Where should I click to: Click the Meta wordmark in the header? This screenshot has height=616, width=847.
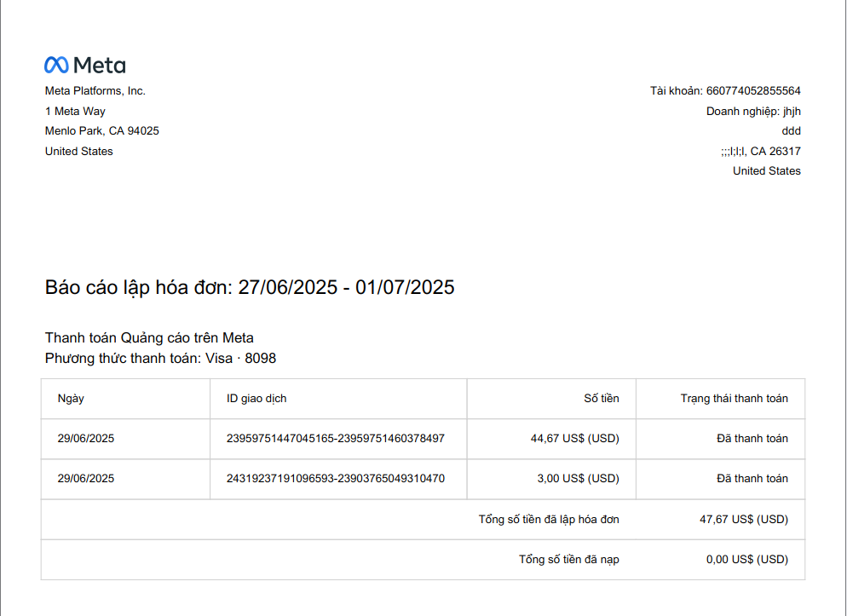100,66
